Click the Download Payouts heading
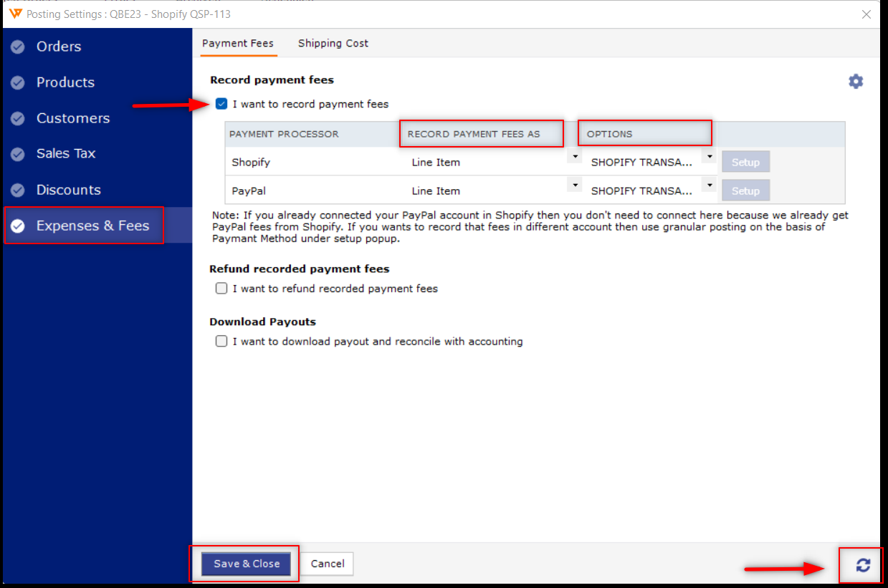The height and width of the screenshot is (588, 888). [x=262, y=322]
